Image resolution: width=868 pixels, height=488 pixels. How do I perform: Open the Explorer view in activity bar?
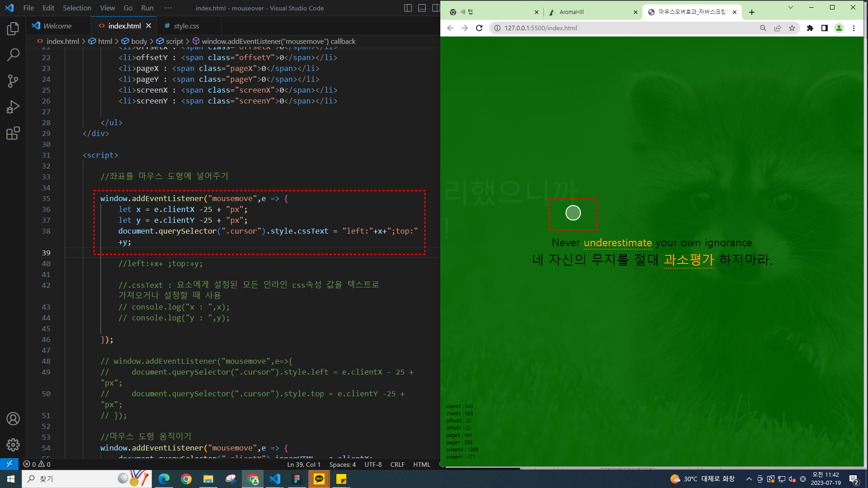point(13,29)
